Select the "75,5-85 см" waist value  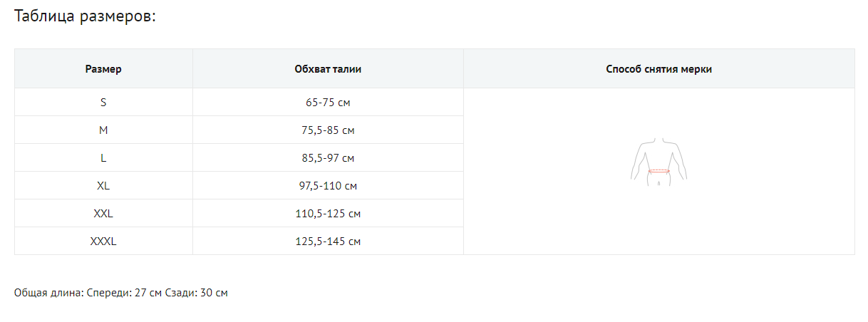pos(328,130)
